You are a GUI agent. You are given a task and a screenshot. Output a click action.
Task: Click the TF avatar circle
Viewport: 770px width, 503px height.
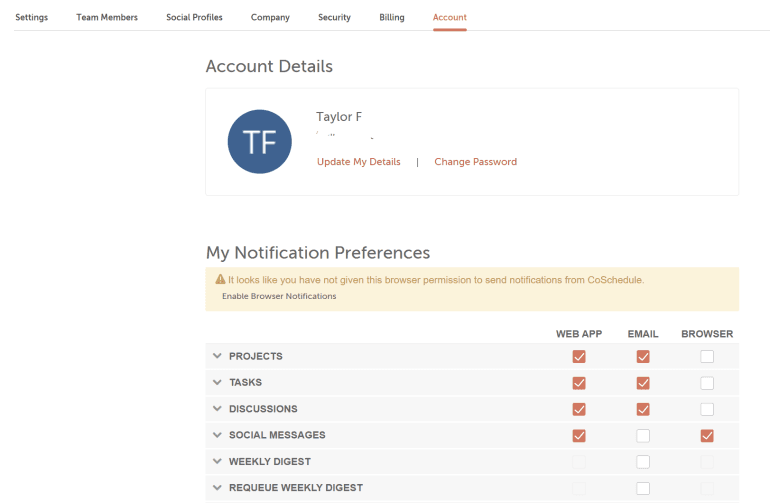point(260,142)
